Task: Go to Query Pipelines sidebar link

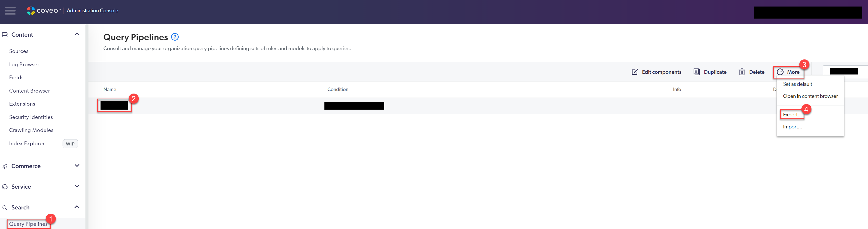Action: pyautogui.click(x=28, y=224)
